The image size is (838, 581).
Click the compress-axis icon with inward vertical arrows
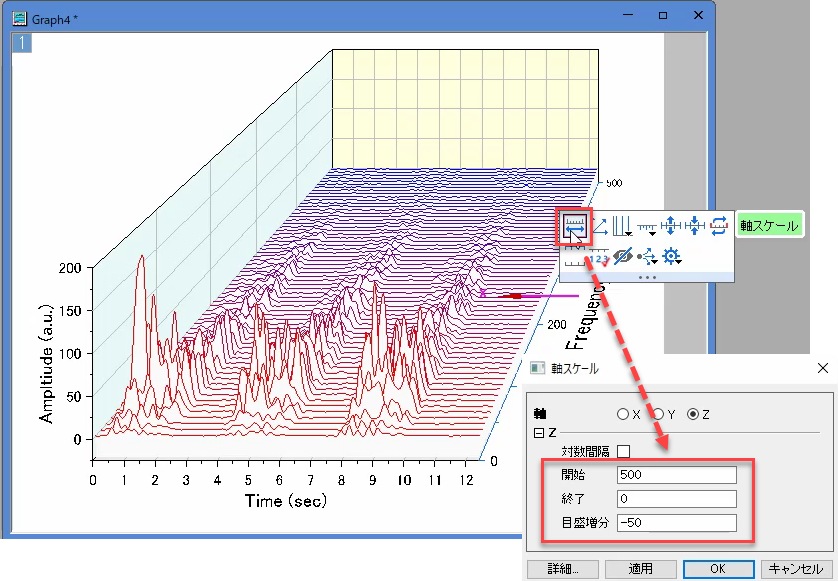click(x=694, y=226)
